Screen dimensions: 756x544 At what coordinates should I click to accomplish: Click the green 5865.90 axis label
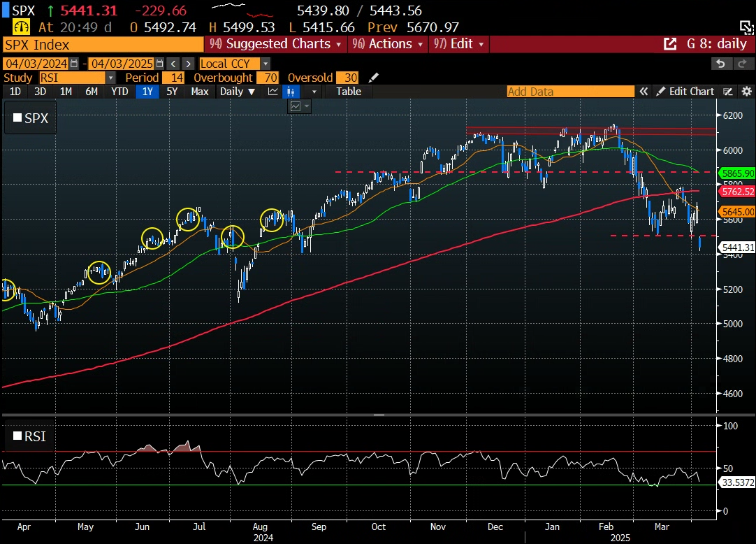(x=737, y=173)
